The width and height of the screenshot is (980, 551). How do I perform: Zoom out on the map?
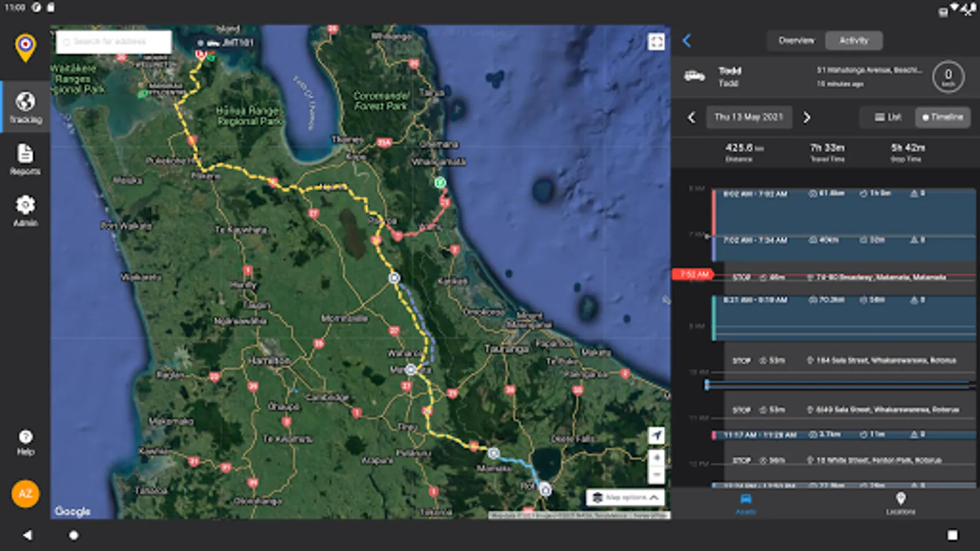(656, 475)
